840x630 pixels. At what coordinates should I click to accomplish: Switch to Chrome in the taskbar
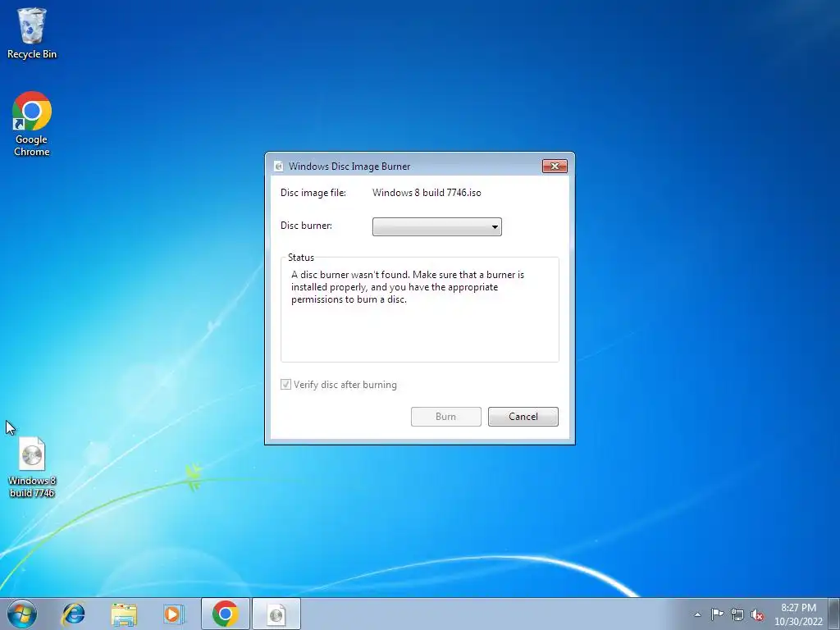point(225,614)
